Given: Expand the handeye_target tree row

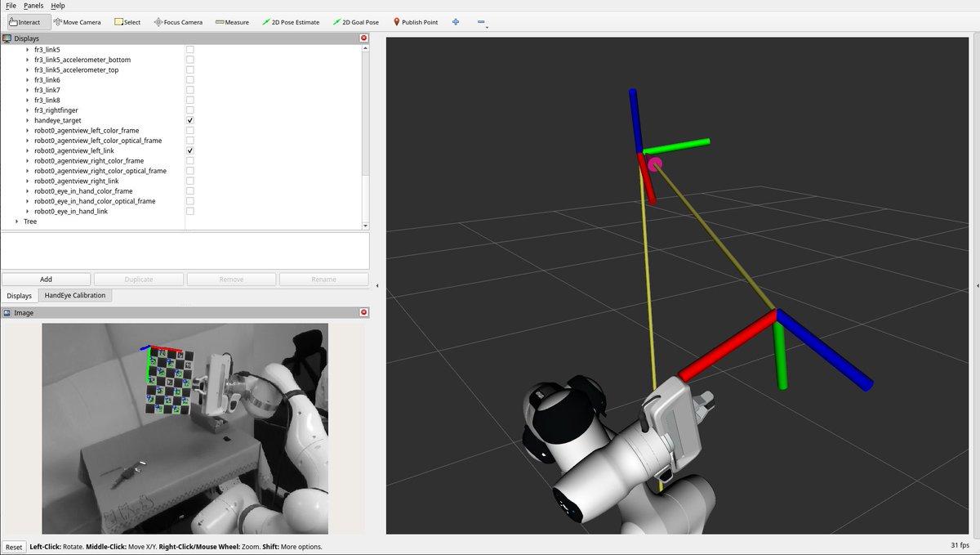Looking at the screenshot, I should [28, 120].
